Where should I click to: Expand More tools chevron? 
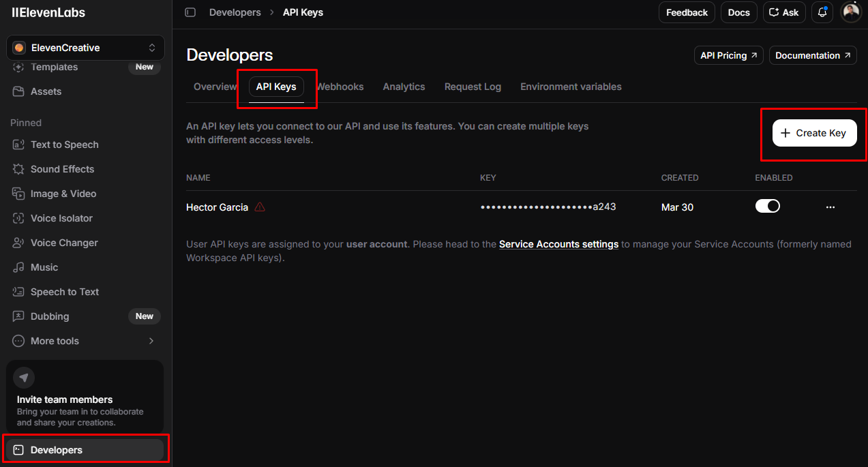(x=151, y=341)
